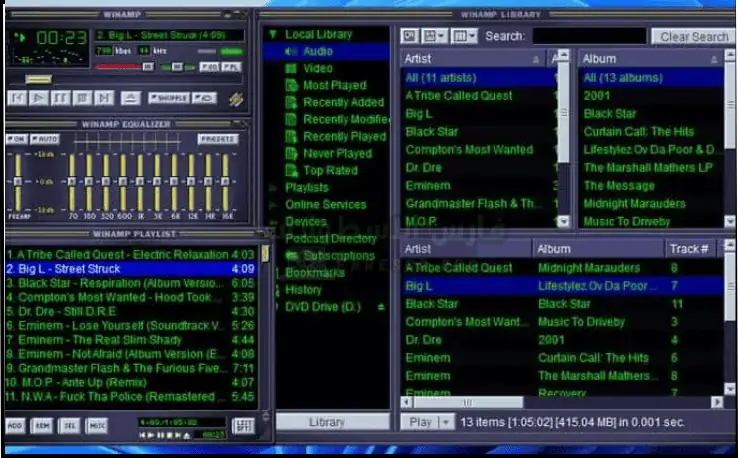Click the Clear Search button
This screenshot has height=458, width=738.
(x=694, y=36)
